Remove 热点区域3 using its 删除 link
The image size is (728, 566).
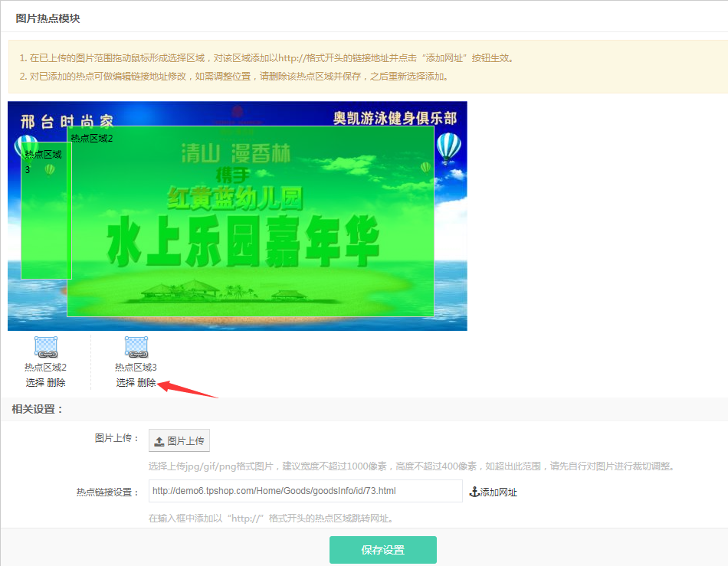click(146, 383)
